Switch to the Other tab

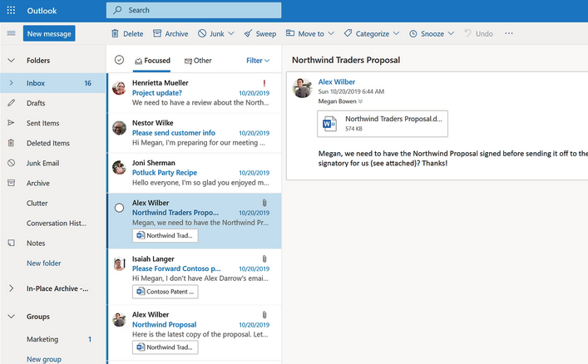click(x=198, y=61)
